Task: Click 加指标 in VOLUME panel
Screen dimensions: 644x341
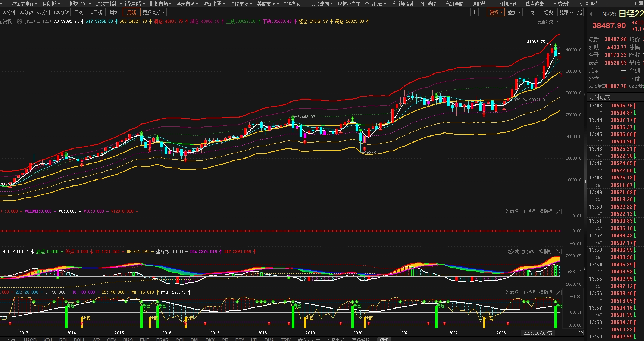Action: 529,211
